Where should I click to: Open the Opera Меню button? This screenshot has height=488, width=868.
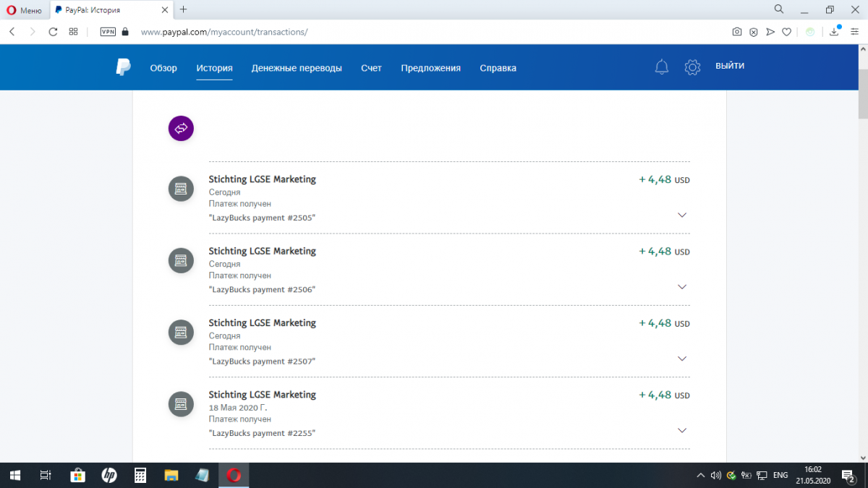click(24, 10)
